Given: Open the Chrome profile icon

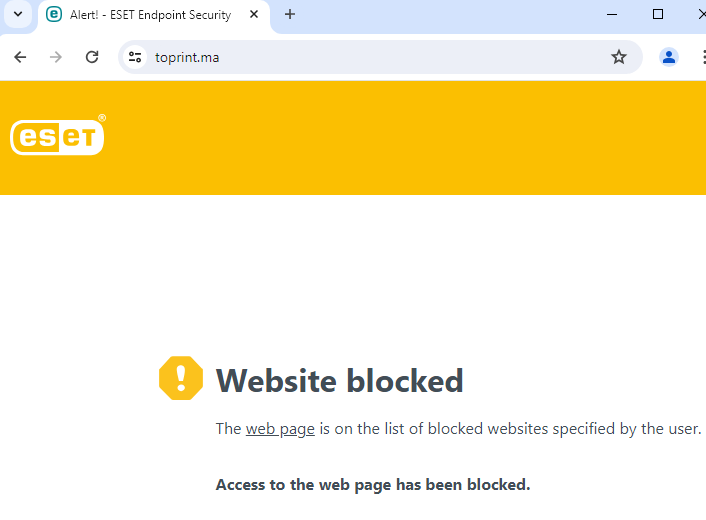Looking at the screenshot, I should (x=669, y=57).
